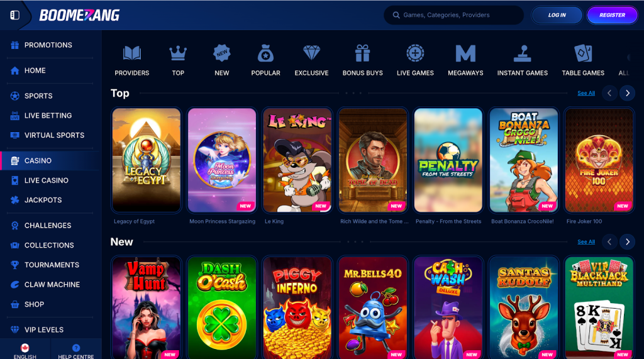
Task: Open the Exclusive diamond icon category
Action: pos(311,53)
